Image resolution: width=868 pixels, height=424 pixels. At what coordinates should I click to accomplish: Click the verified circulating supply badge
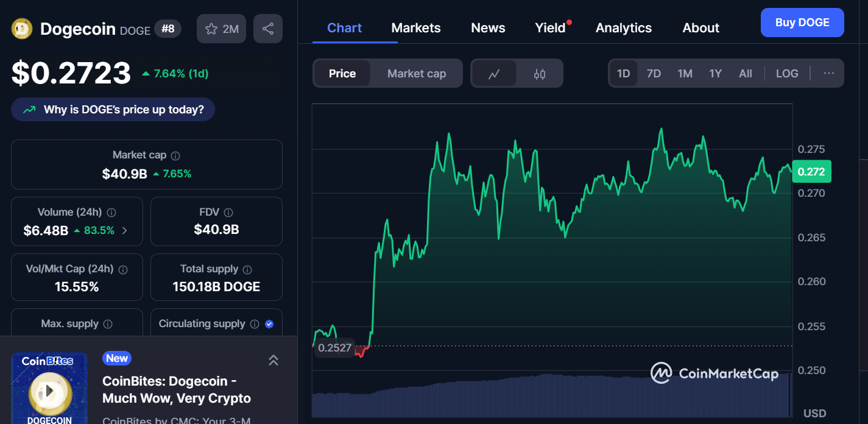[269, 324]
